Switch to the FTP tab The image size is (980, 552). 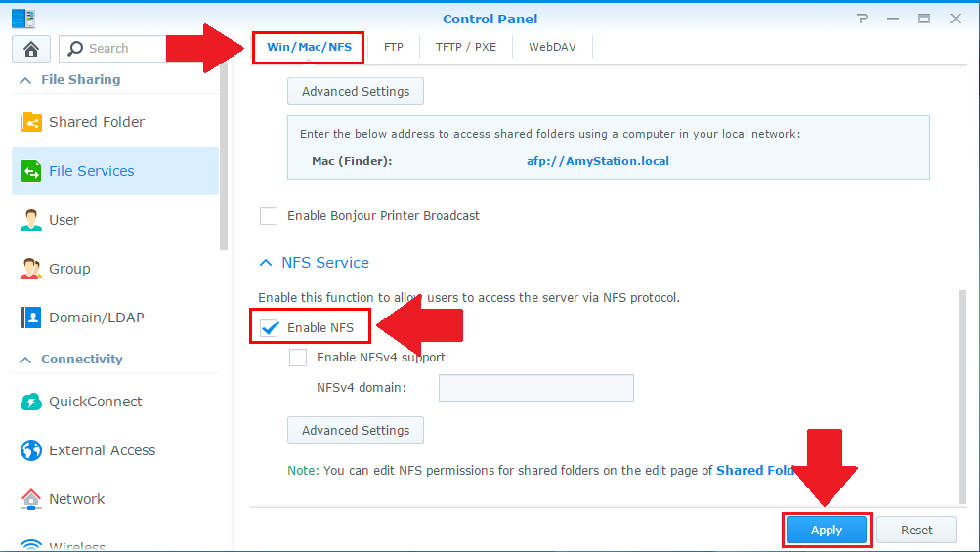[x=394, y=47]
